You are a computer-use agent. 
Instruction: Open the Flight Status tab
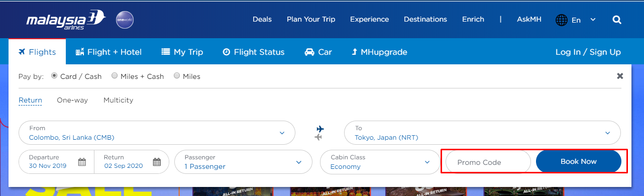click(x=254, y=52)
